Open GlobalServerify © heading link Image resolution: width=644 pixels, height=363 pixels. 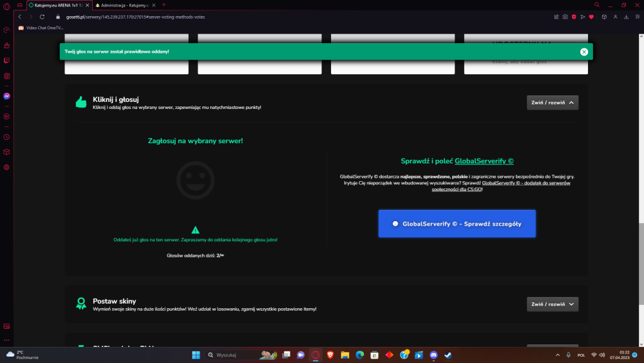pos(484,161)
